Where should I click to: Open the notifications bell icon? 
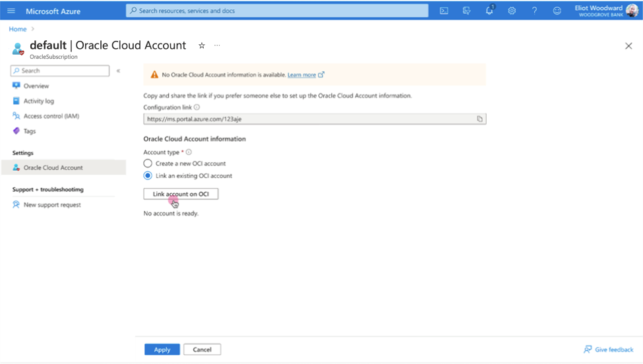point(489,11)
